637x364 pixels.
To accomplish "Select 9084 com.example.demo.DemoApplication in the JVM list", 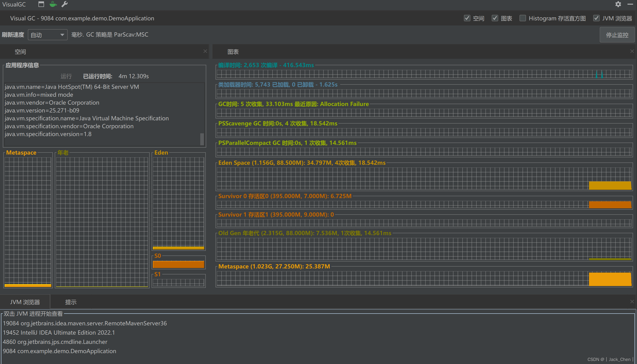I will coord(59,351).
